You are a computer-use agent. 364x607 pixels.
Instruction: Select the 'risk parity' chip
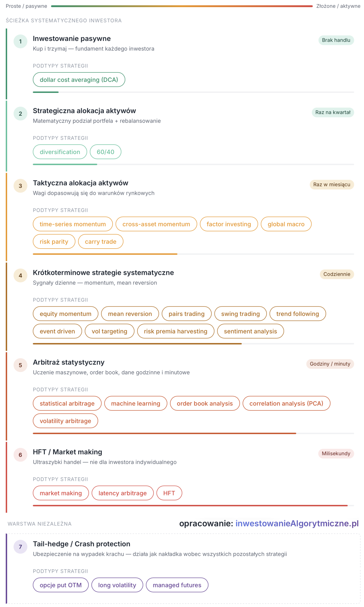pyautogui.click(x=54, y=241)
